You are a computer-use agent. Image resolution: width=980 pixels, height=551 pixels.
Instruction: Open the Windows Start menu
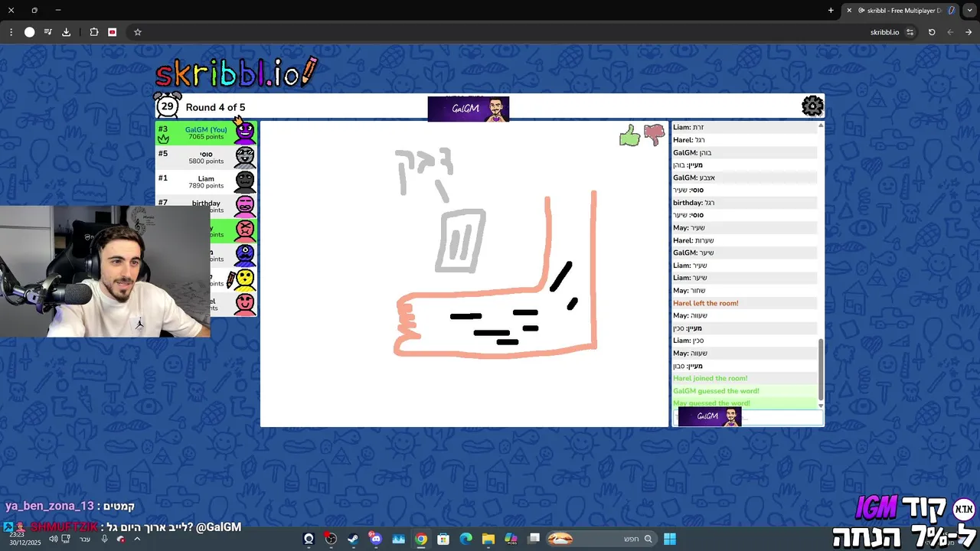[670, 539]
